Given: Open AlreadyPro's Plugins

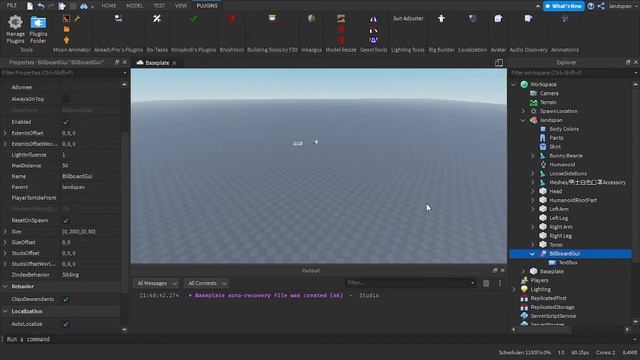Looking at the screenshot, I should coord(118,18).
